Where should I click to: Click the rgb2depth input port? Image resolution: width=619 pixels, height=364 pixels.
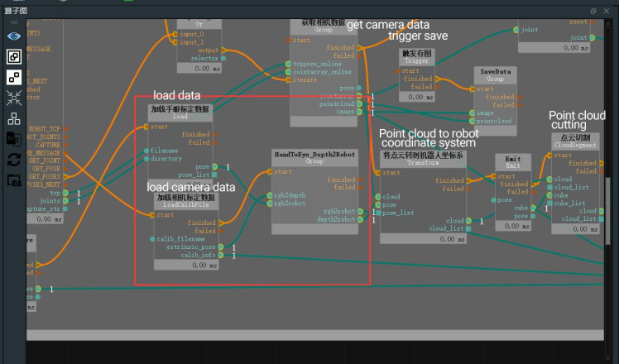point(270,196)
